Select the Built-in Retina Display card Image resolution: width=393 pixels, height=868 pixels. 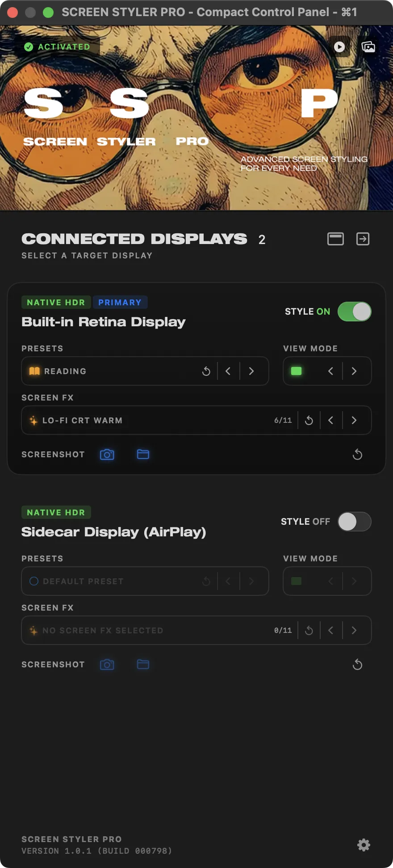pos(104,322)
